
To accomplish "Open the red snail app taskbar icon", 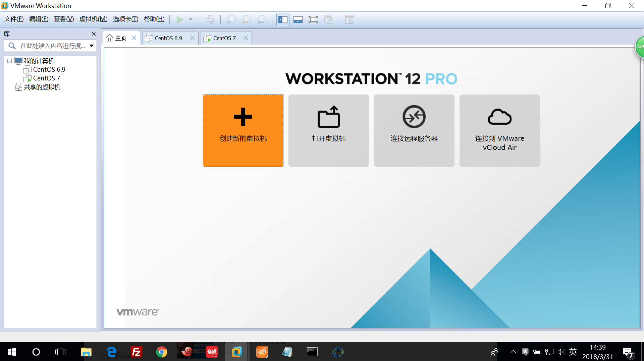I will [186, 352].
